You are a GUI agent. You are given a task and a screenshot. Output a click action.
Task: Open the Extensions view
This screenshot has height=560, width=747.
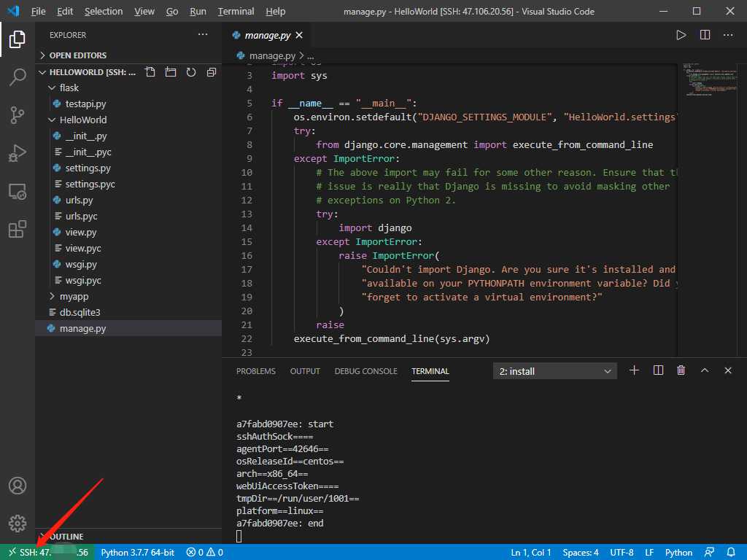point(18,229)
